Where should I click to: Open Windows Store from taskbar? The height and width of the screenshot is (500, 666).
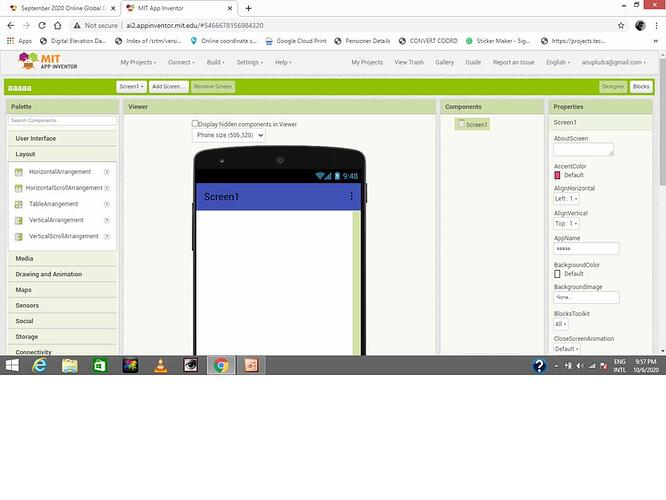(100, 365)
